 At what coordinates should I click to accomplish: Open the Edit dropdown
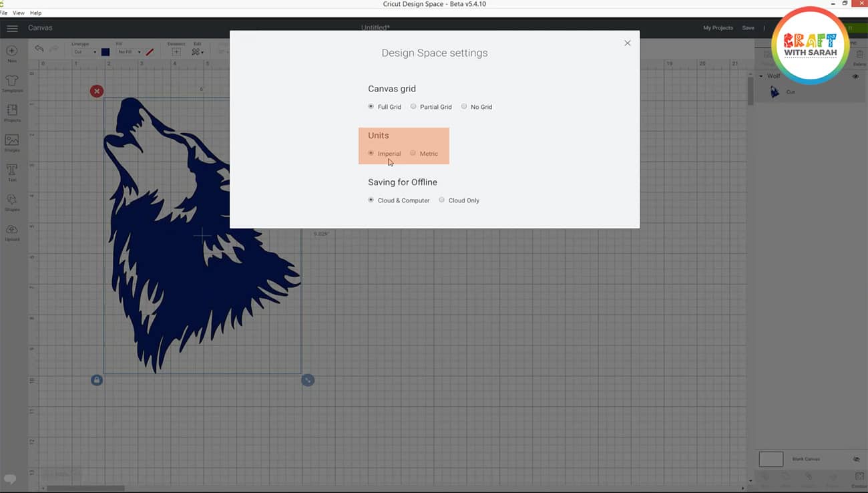(198, 51)
